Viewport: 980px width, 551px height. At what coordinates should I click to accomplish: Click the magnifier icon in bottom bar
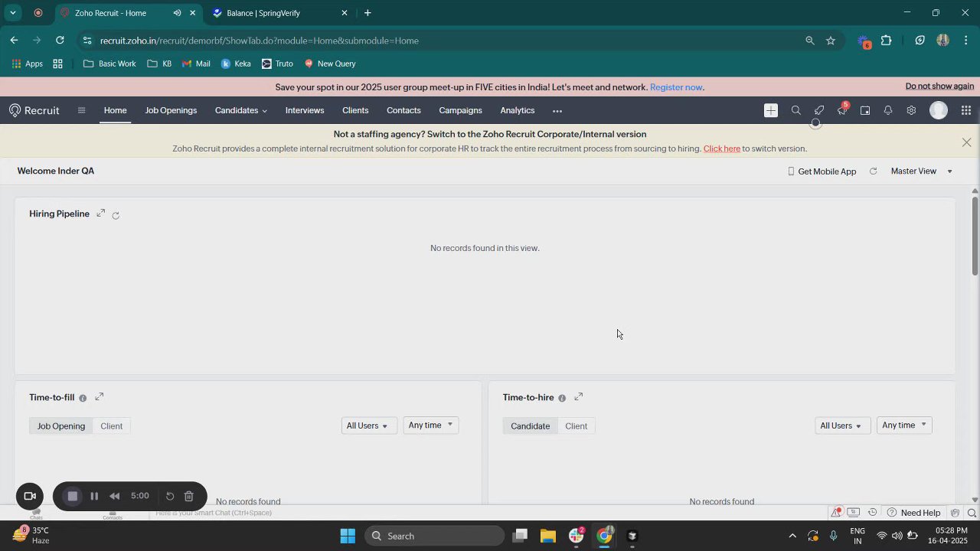click(972, 513)
